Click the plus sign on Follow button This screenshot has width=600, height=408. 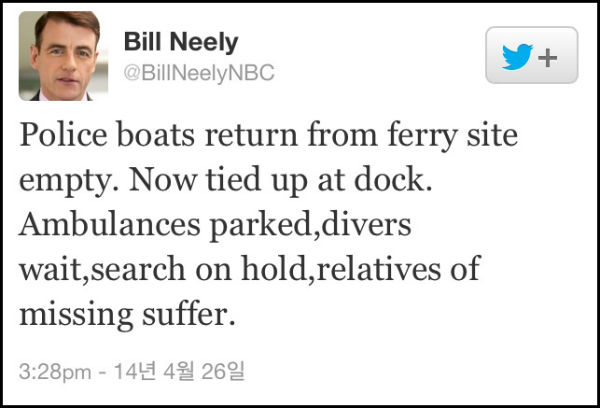coord(547,58)
